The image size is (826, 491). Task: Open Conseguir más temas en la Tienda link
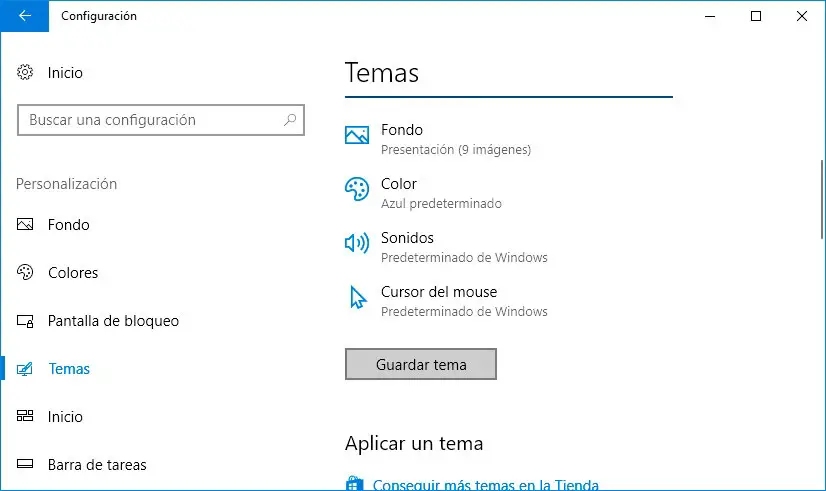(x=486, y=486)
